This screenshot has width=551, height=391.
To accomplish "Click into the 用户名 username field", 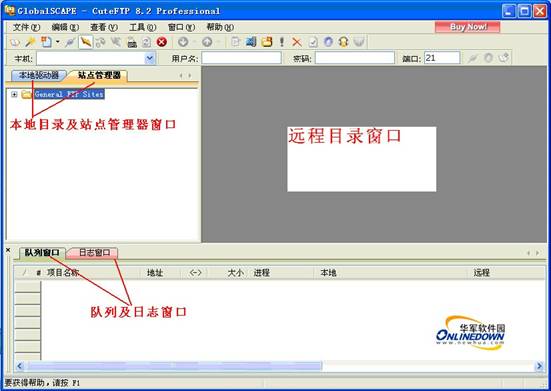I will [241, 58].
